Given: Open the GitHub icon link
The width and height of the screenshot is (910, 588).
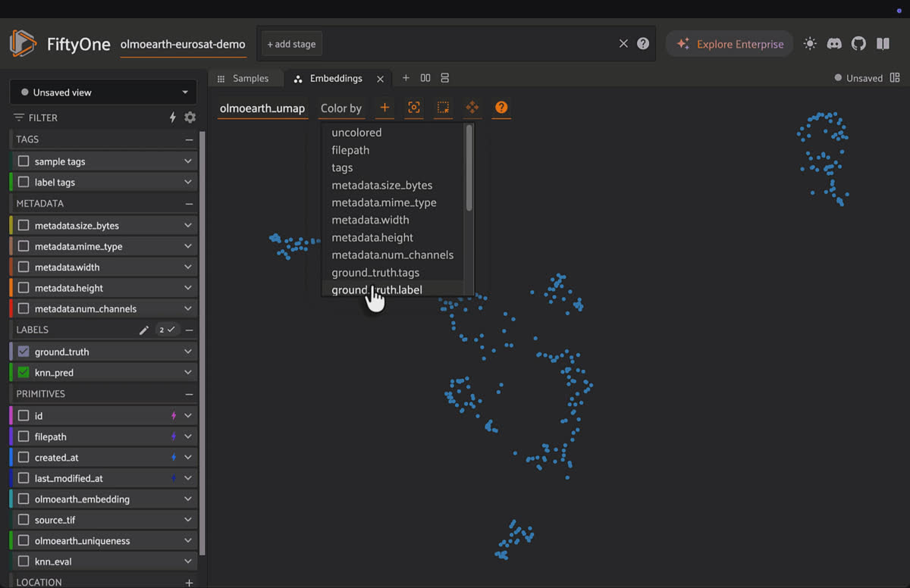Looking at the screenshot, I should click(x=858, y=44).
